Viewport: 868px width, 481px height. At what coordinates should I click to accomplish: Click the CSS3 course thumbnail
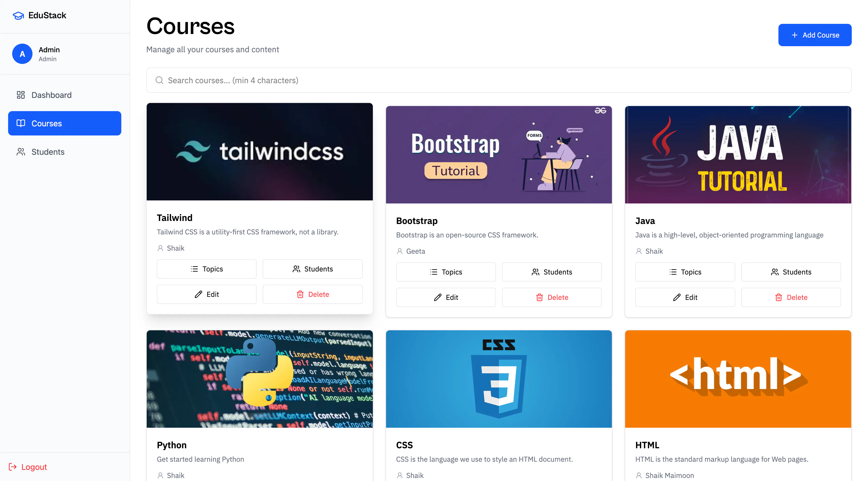pos(499,379)
